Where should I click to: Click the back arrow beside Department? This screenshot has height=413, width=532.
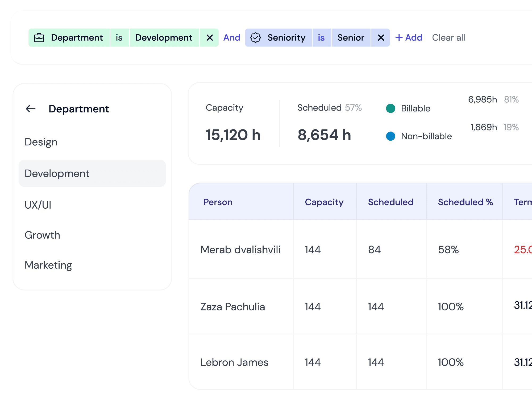pos(31,109)
